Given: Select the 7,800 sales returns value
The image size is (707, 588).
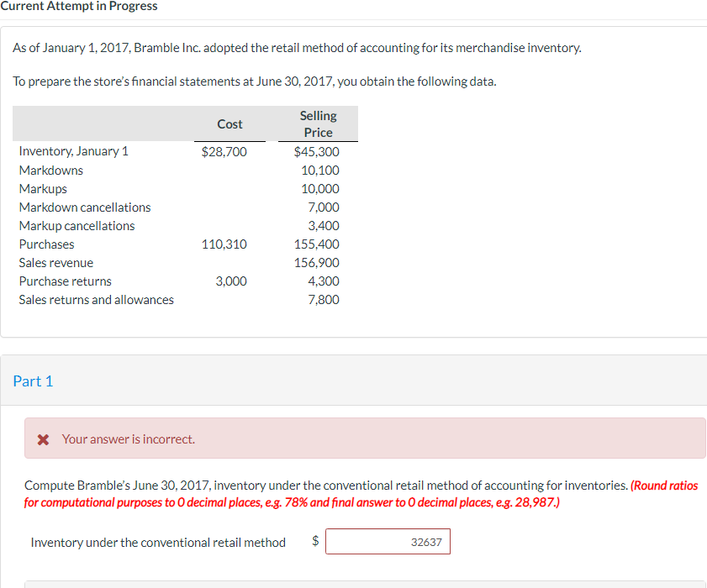Looking at the screenshot, I should 324,300.
